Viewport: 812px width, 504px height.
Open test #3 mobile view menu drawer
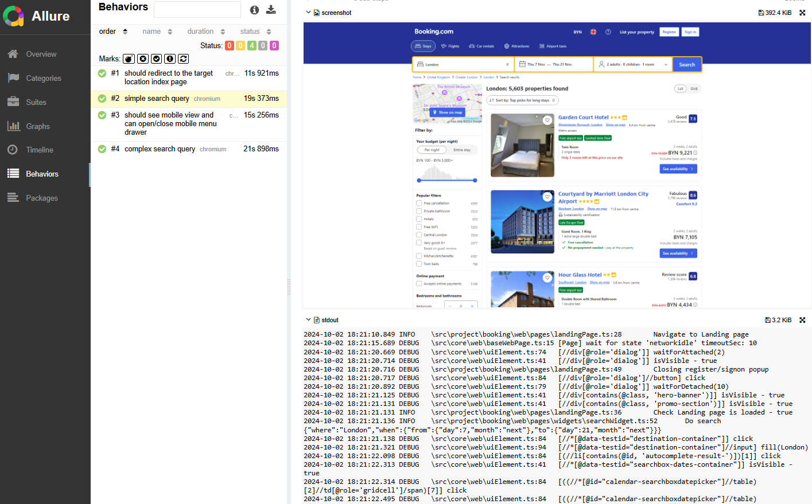coord(189,123)
